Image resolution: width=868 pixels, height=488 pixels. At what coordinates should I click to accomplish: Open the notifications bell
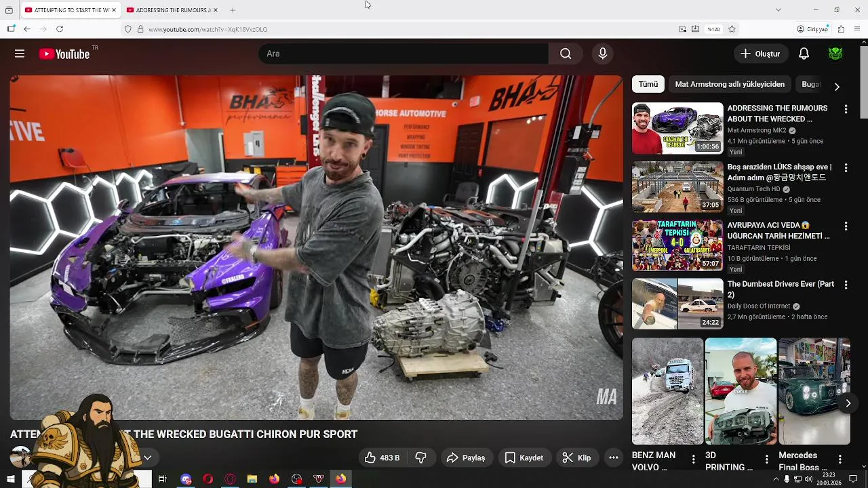click(x=804, y=54)
